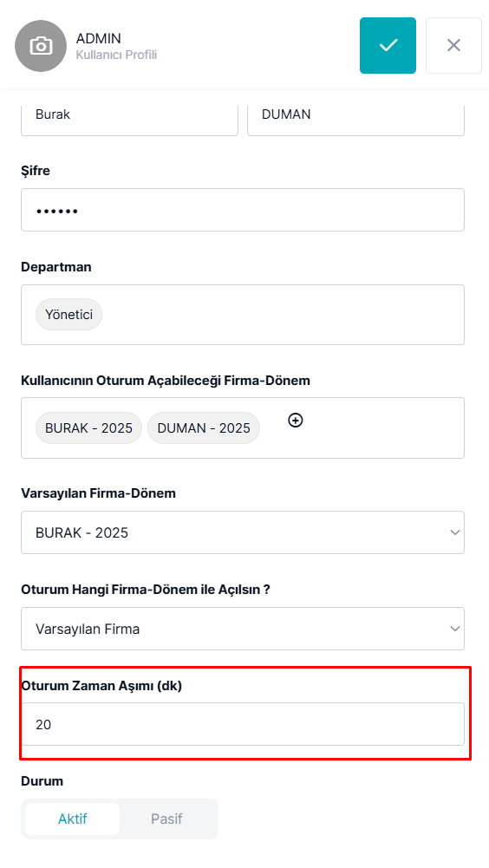This screenshot has height=868, width=489.
Task: Click inside the Departman selection box
Action: 283,315
